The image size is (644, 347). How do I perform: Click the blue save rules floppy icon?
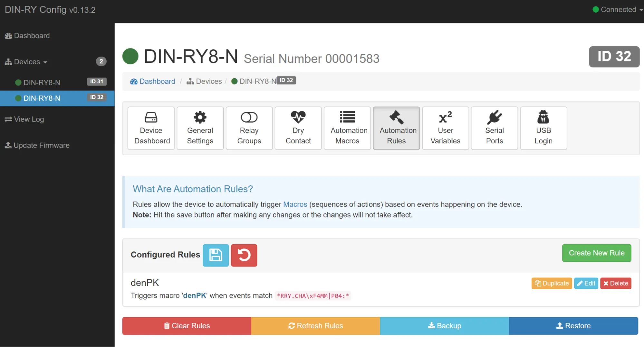tap(216, 255)
